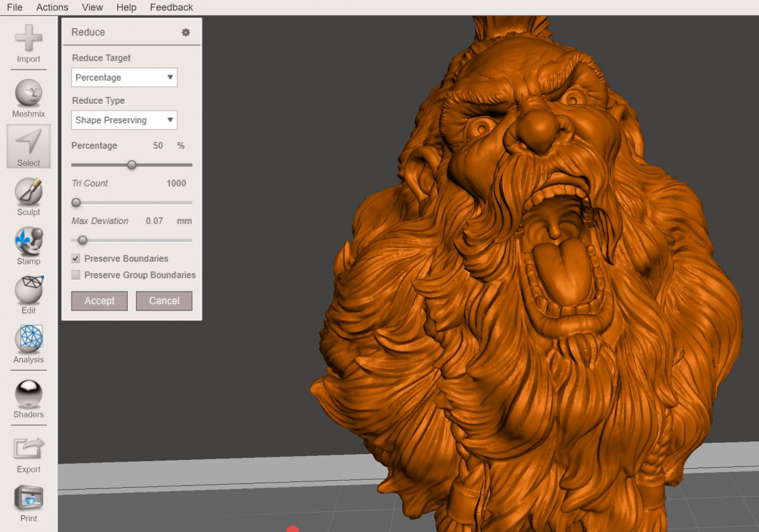
Task: Cancel the Reduce operation
Action: (x=164, y=300)
